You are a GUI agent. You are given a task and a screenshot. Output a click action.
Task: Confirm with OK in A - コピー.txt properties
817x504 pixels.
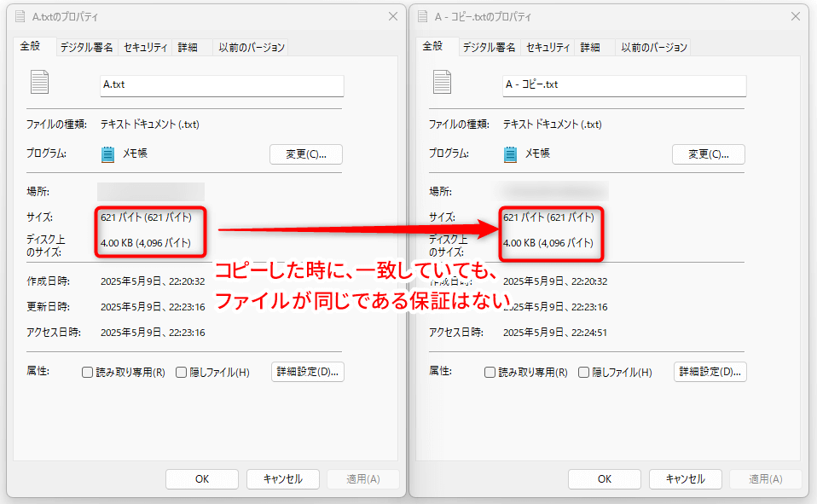[x=605, y=479]
